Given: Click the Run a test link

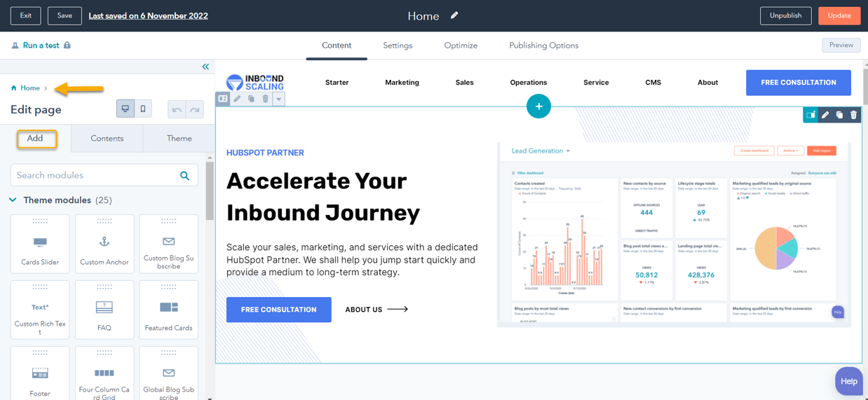Looking at the screenshot, I should (41, 46).
